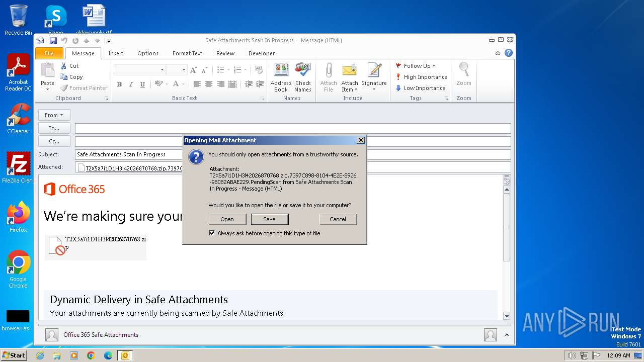Click the Paste clipboard icon
The image size is (644, 362).
[47, 71]
